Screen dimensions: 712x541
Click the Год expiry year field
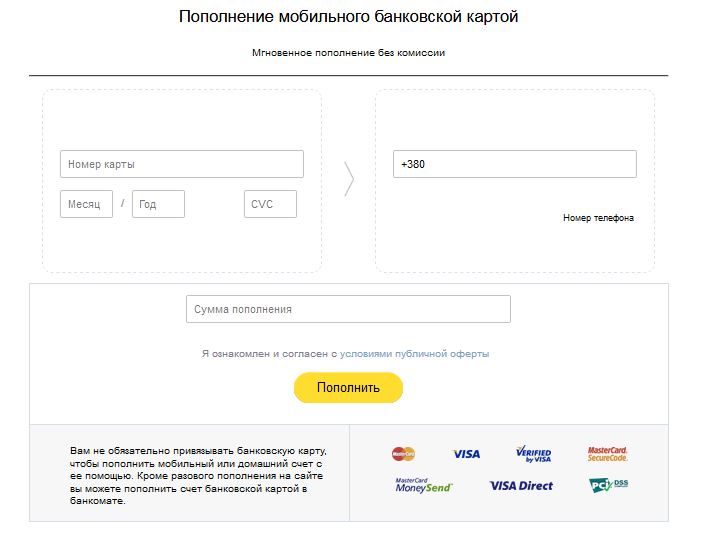(x=158, y=204)
